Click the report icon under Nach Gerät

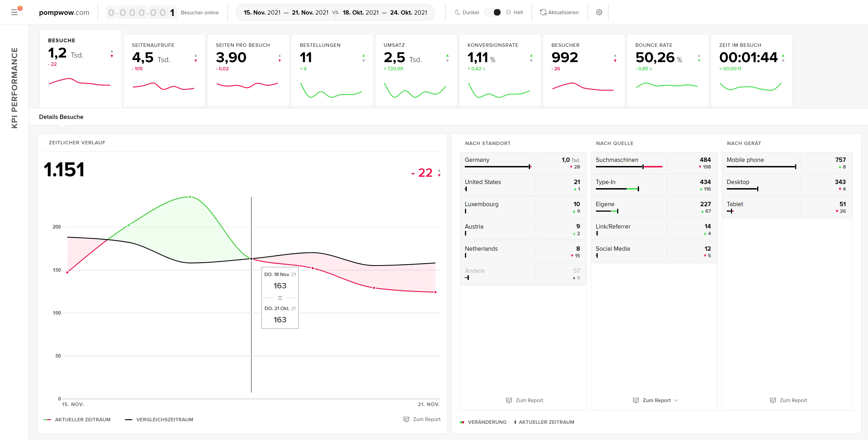tap(773, 400)
